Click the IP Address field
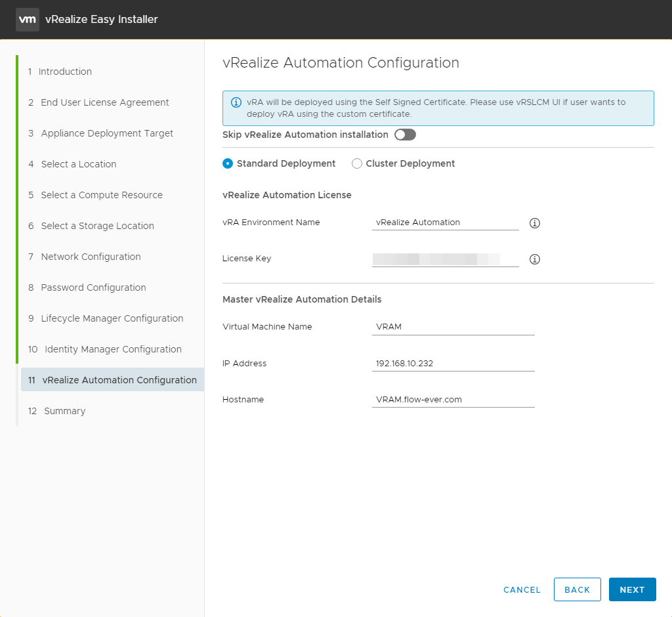672x617 pixels. (x=453, y=363)
